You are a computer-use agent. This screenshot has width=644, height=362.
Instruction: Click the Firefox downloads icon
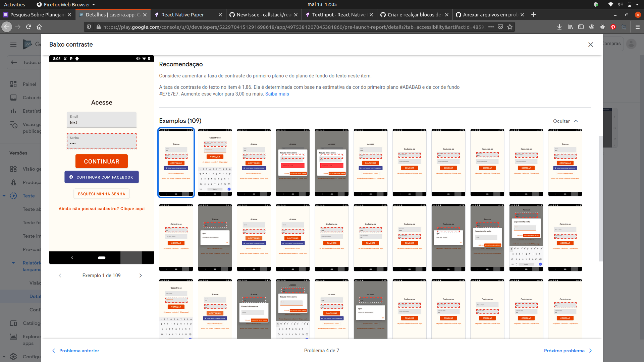559,27
